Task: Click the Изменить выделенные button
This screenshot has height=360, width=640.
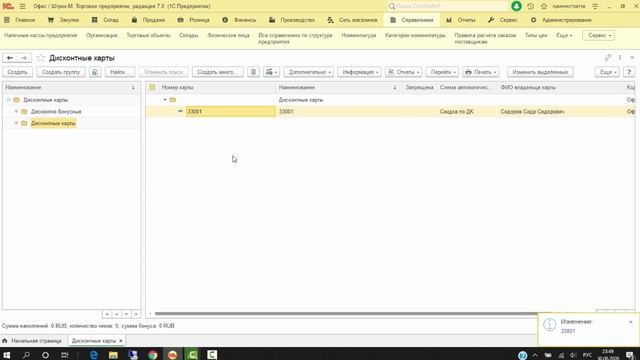Action: [540, 72]
